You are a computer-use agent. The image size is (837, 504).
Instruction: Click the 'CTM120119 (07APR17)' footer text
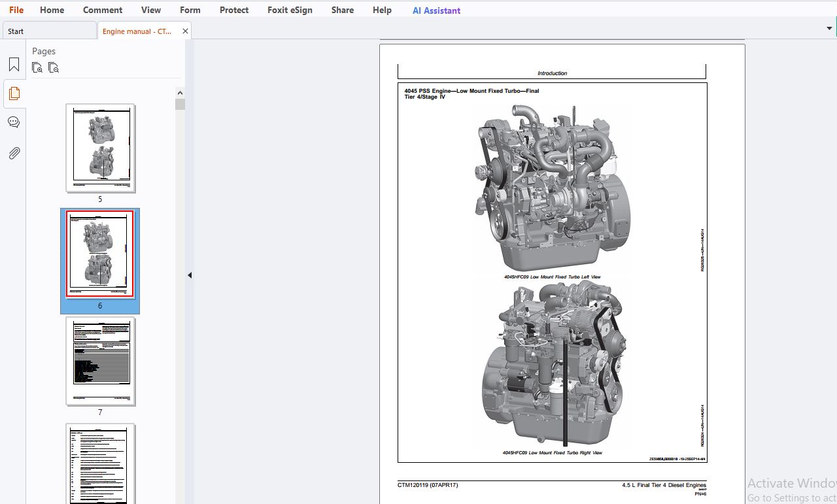pyautogui.click(x=428, y=485)
